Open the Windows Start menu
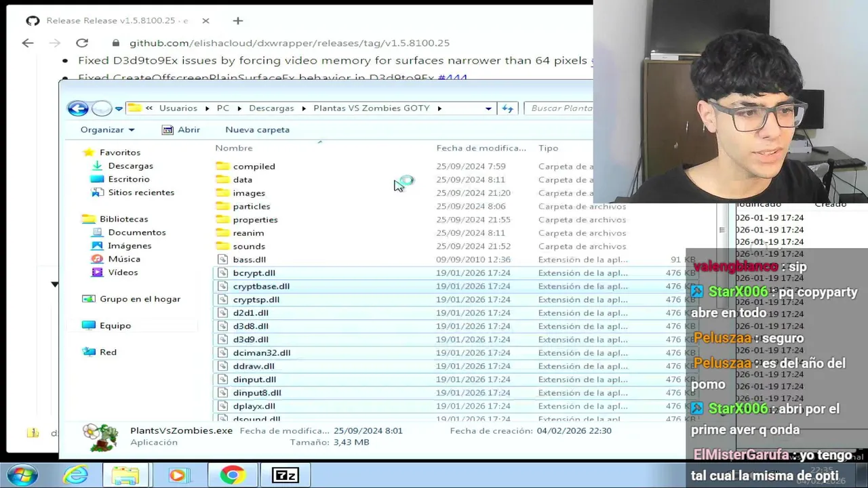Screen dimensions: 868x488 click(22, 475)
